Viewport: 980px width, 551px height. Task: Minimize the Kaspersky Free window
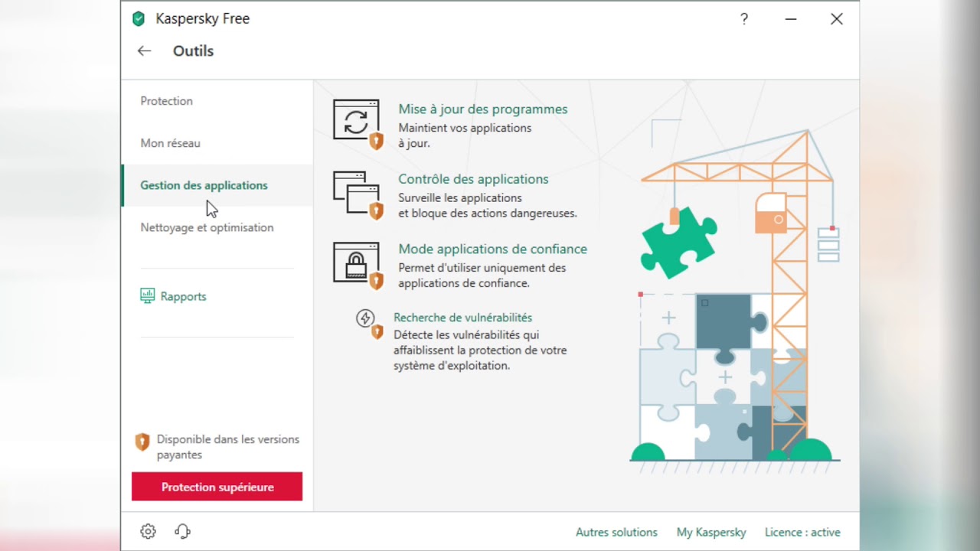tap(791, 19)
